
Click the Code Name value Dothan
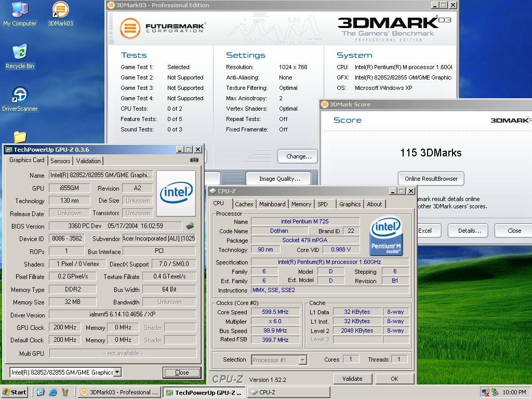click(279, 231)
